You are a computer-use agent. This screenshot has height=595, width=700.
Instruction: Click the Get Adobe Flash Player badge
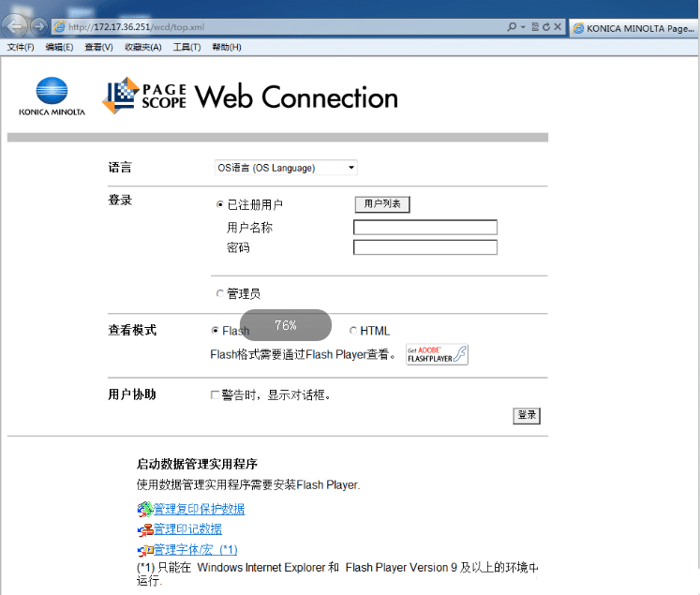pos(437,354)
